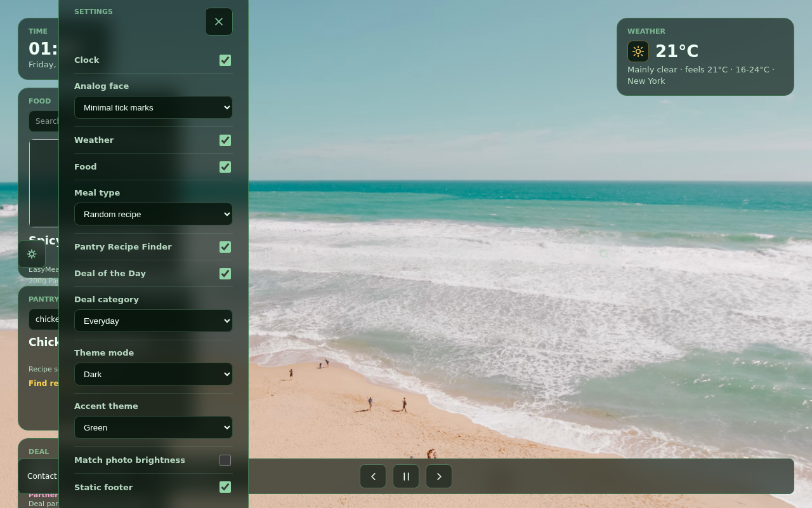Pause the background slideshow

(406, 476)
